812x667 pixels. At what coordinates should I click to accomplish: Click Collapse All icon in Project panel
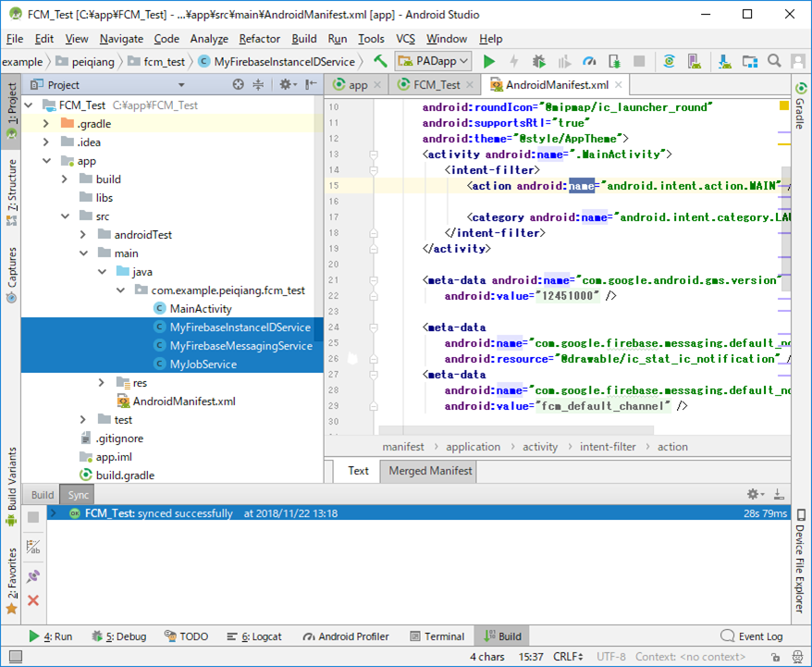(258, 84)
